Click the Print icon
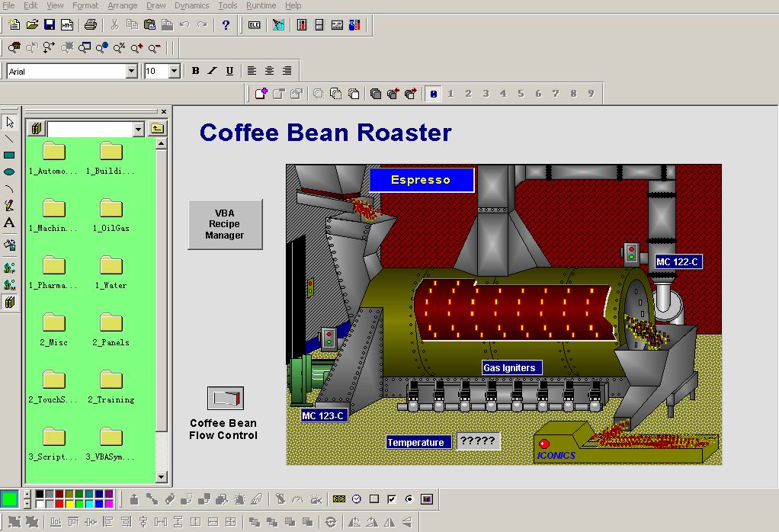779x532 pixels. click(91, 25)
